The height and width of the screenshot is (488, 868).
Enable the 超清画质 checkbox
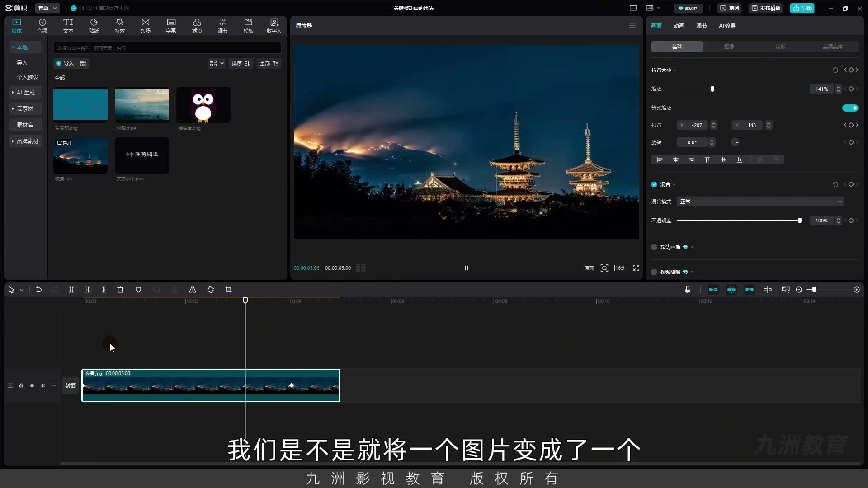[654, 247]
